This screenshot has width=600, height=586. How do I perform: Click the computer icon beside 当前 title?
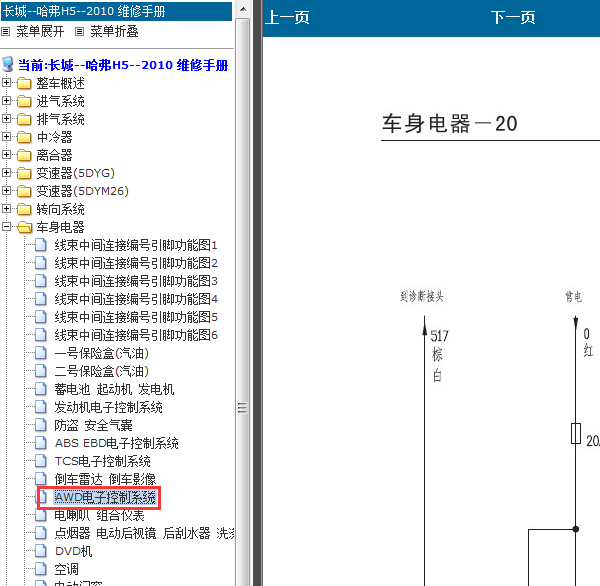pyautogui.click(x=8, y=64)
